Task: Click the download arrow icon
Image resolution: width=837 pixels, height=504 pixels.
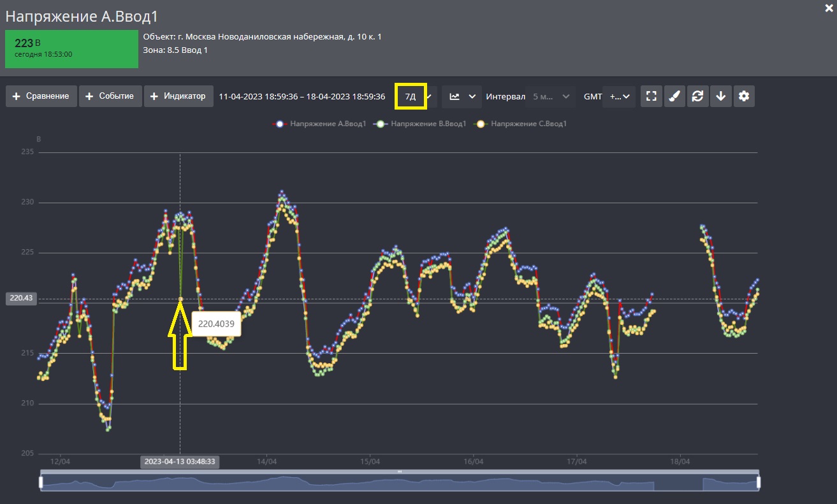Action: tap(721, 96)
